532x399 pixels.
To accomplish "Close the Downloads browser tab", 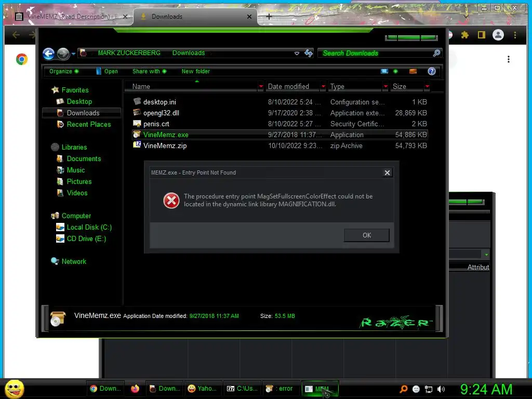I will coord(249,17).
